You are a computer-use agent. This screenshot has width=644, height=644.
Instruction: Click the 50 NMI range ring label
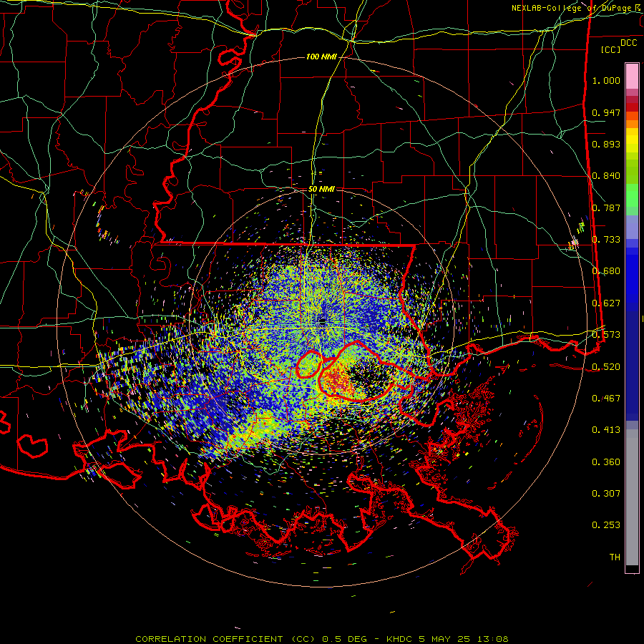[321, 190]
